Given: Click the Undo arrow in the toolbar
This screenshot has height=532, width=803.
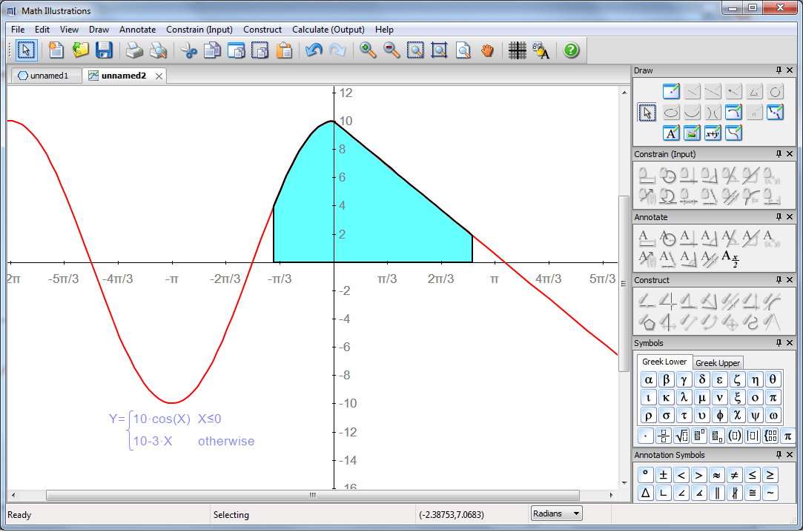Looking at the screenshot, I should click(314, 50).
